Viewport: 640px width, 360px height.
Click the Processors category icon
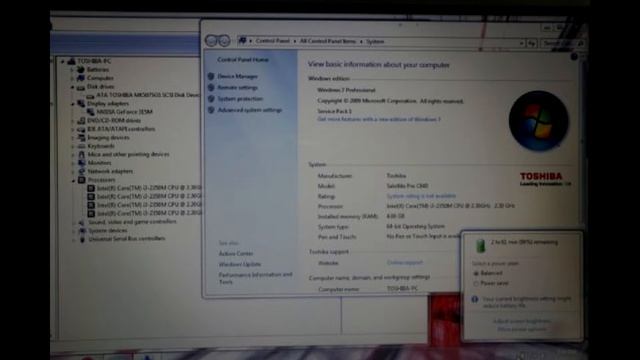tap(82, 180)
